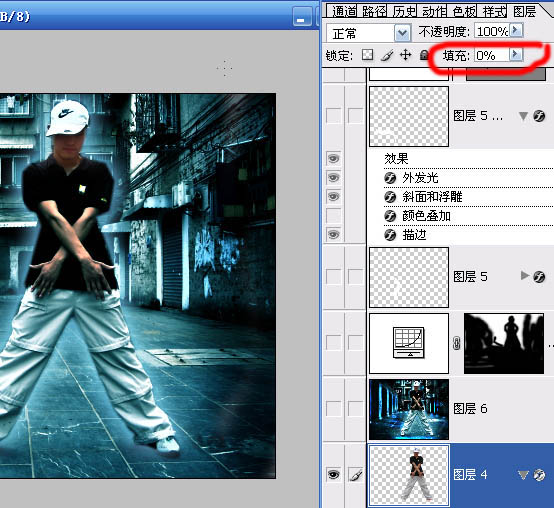Image resolution: width=554 pixels, height=508 pixels.
Task: Select the curves layer mask thumbnail
Action: click(504, 343)
